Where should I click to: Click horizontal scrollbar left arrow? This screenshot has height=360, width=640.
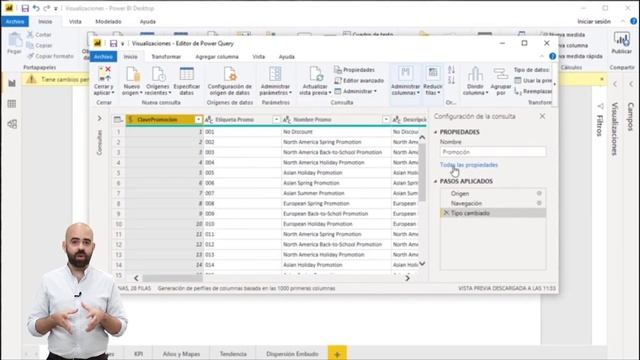136,278
